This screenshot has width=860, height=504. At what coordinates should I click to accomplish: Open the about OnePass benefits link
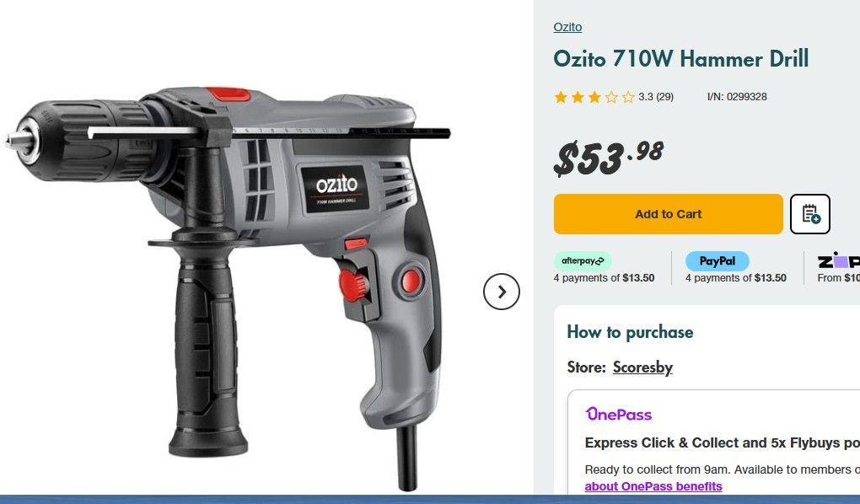click(x=653, y=486)
